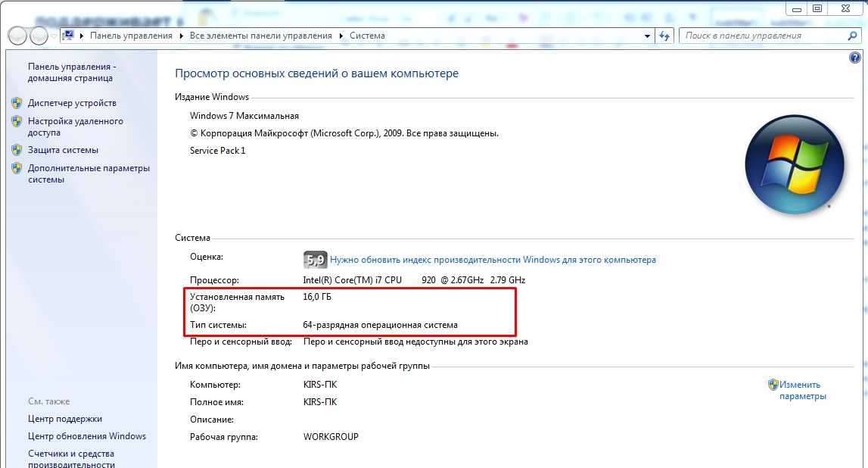
Task: Click the magnifier icon in the search box
Action: (852, 36)
